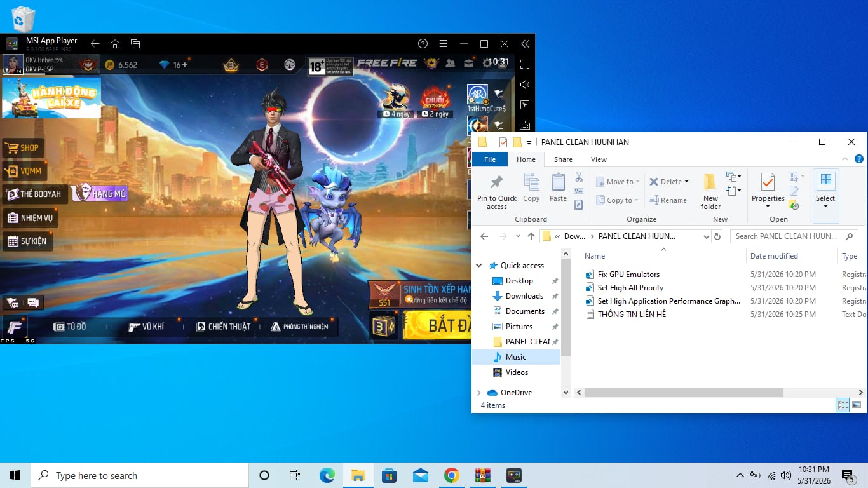Select Downloads in navigation pane
Screen dimensions: 868x488
tap(524, 296)
